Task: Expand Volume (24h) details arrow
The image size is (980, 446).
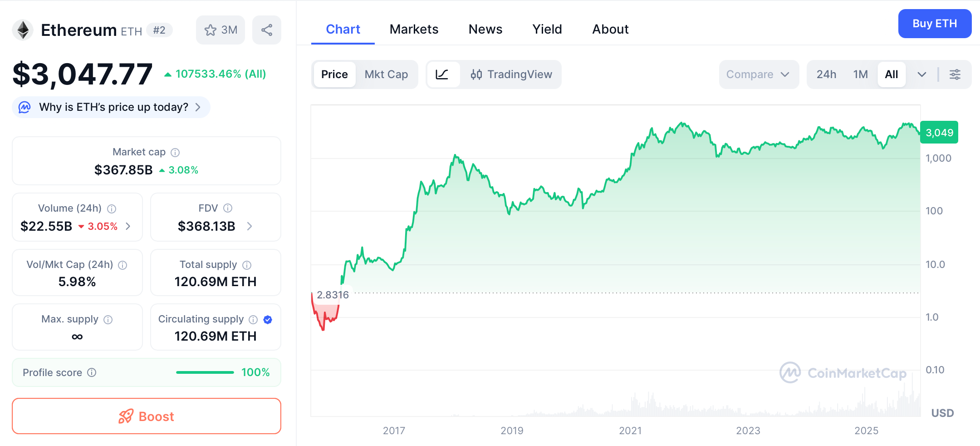Action: pyautogui.click(x=128, y=226)
